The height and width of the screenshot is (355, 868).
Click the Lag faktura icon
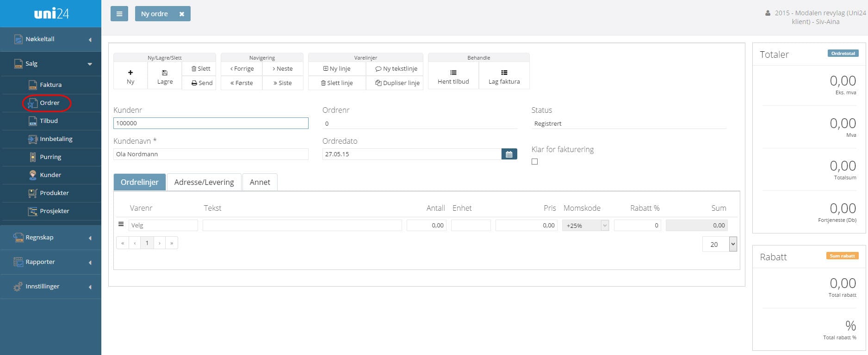point(504,73)
